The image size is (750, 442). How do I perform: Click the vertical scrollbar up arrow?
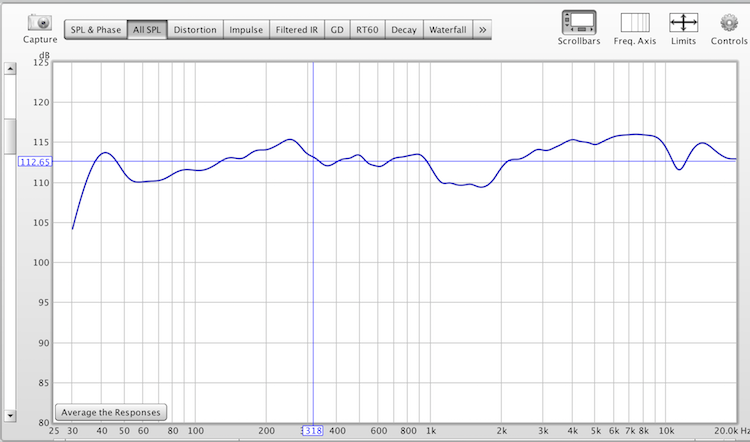(x=10, y=68)
